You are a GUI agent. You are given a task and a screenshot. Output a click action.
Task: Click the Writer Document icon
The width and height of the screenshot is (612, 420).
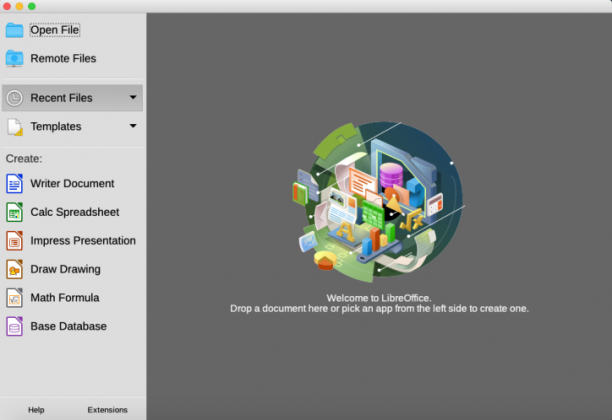14,183
